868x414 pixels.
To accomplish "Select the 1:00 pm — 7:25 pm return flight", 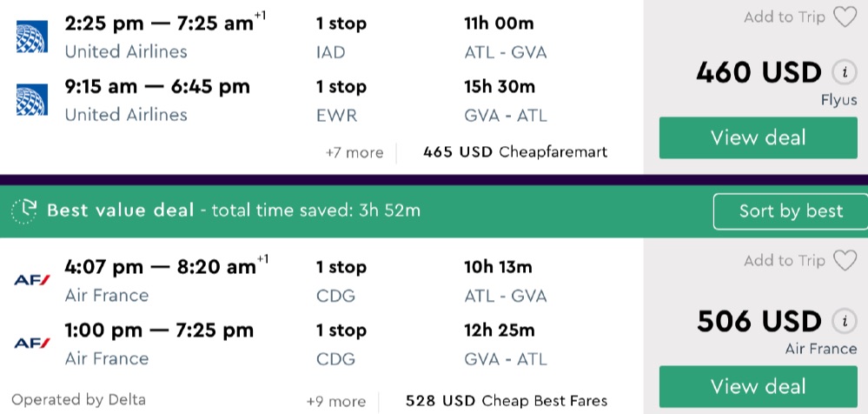I will click(159, 331).
